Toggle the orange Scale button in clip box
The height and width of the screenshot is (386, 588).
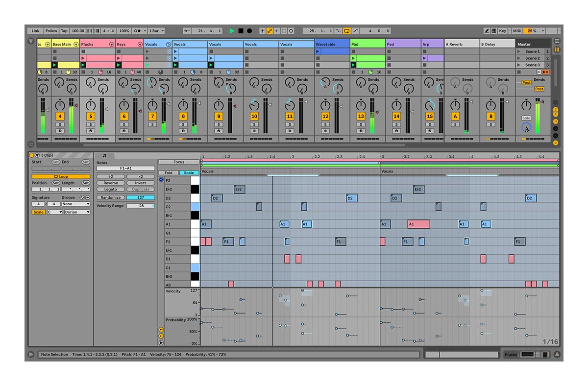tap(38, 212)
